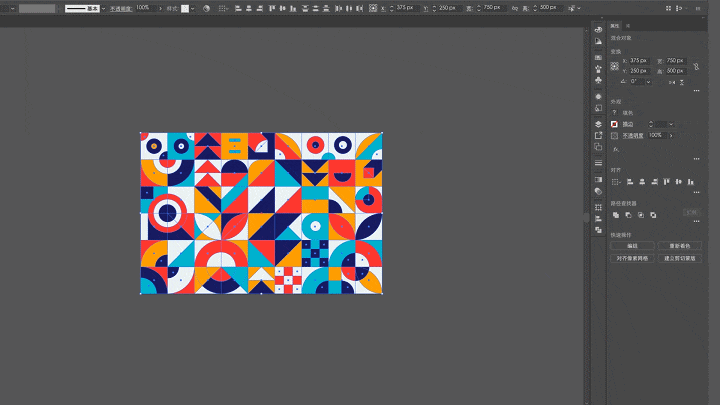Image resolution: width=720 pixels, height=405 pixels.
Task: Click the 建立剪切蒙版 clipping mask button
Action: pos(680,257)
